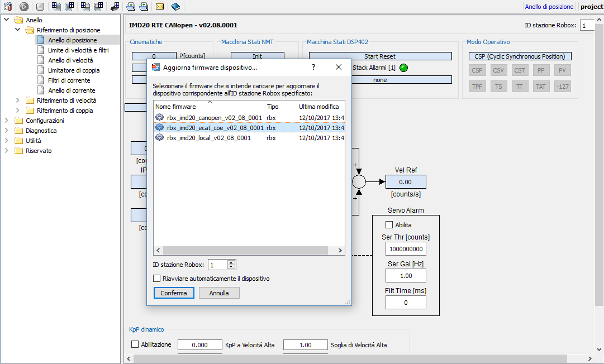The height and width of the screenshot is (364, 604).
Task: Expand the Riferimento di coppia node
Action: point(18,110)
